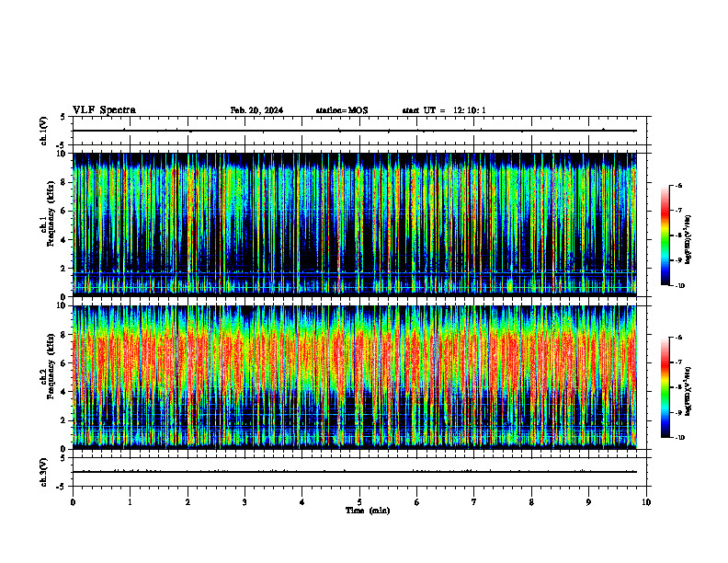This screenshot has width=728, height=563.
Task: Click the '-6' label on upper color scale
Action: pyautogui.click(x=678, y=185)
